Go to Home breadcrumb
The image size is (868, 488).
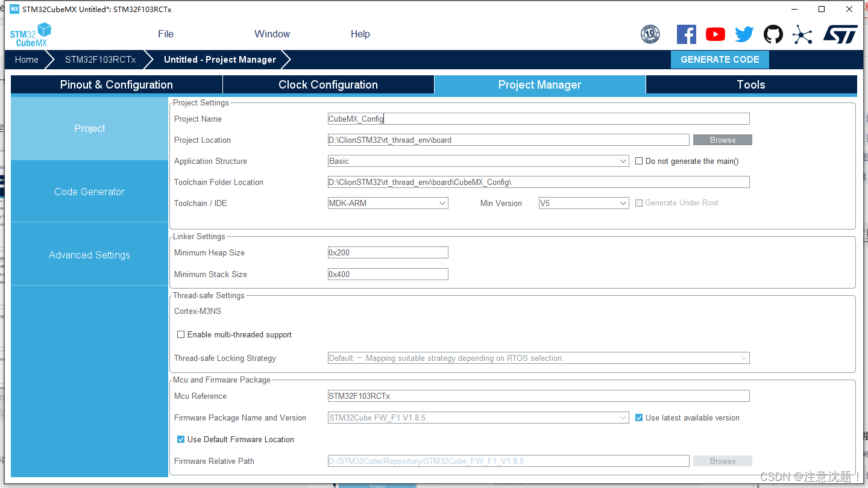pyautogui.click(x=27, y=60)
